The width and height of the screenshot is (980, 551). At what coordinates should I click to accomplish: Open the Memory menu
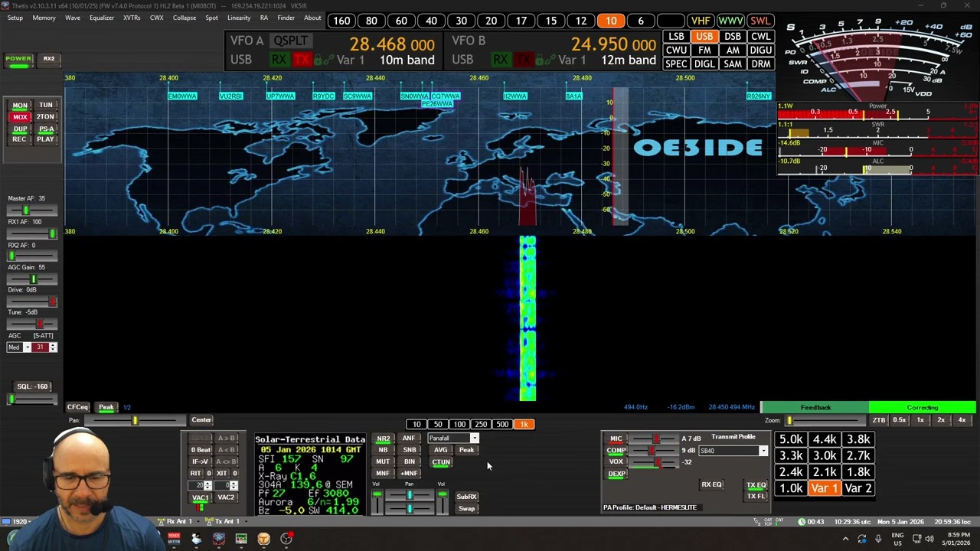coord(44,18)
